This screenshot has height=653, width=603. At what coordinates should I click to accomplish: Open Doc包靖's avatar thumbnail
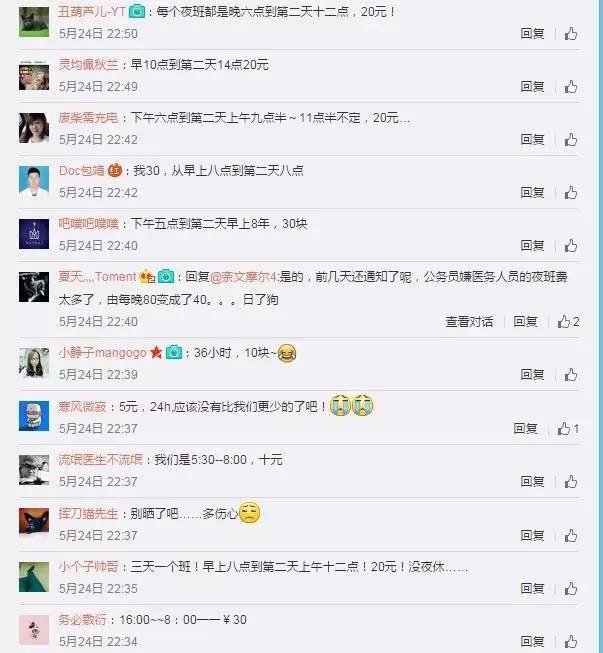[x=34, y=181]
